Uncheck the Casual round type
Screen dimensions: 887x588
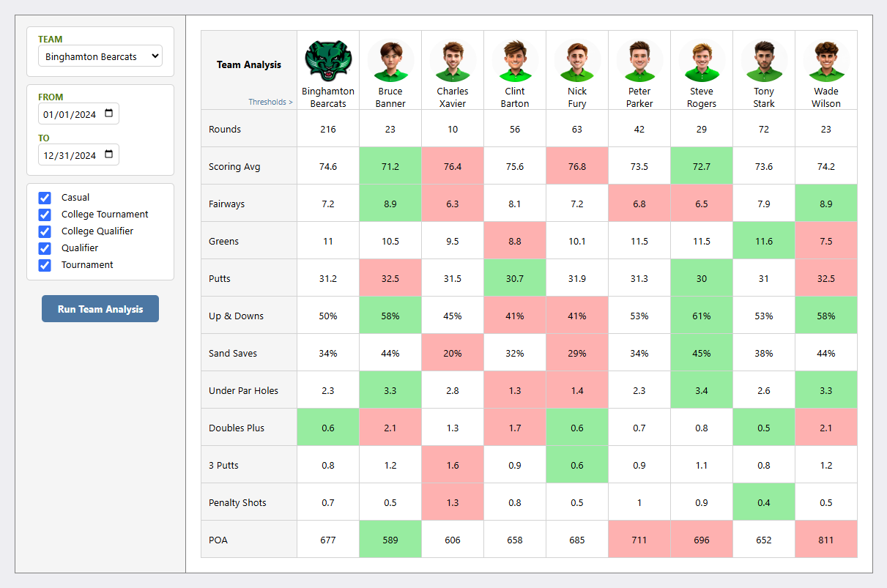(x=45, y=198)
